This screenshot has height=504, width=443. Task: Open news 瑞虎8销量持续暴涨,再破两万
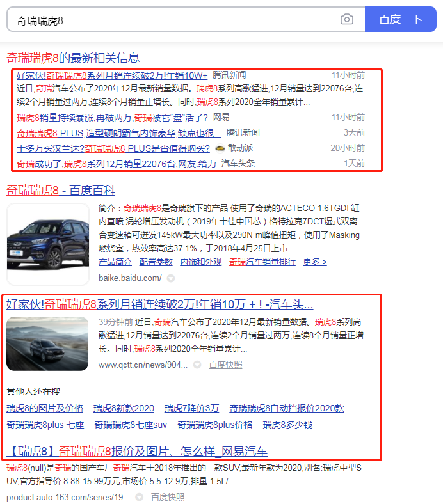coord(112,118)
